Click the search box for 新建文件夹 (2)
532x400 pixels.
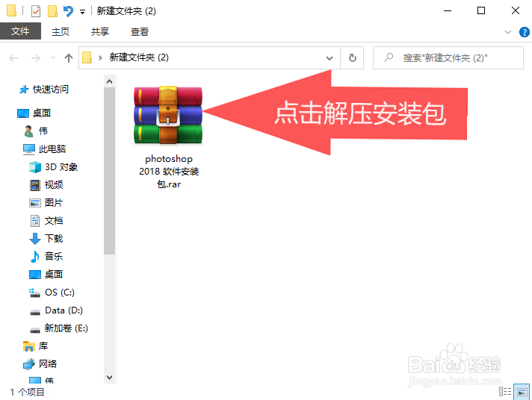[448, 58]
